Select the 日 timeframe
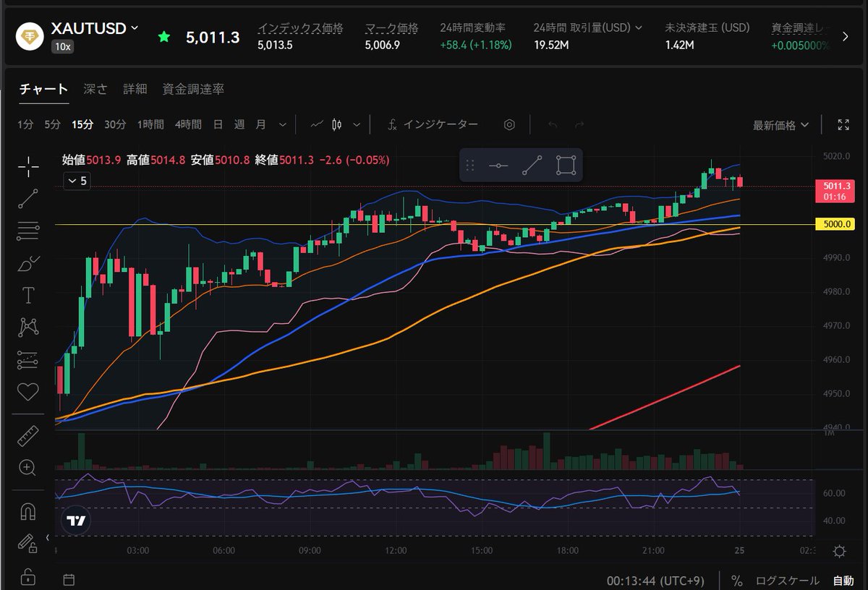 point(218,124)
